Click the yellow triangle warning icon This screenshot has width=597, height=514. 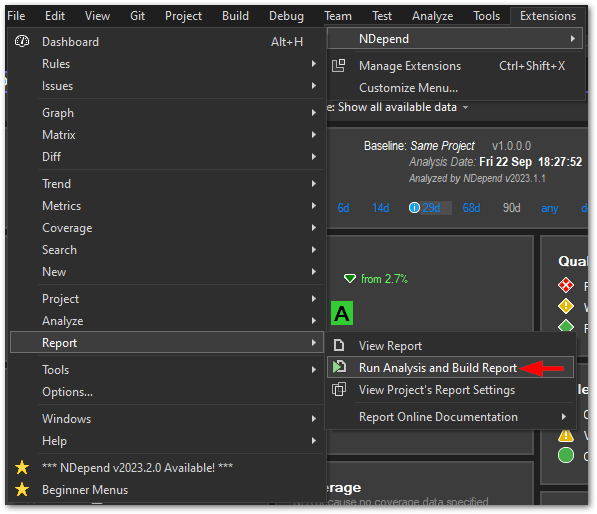(x=566, y=435)
